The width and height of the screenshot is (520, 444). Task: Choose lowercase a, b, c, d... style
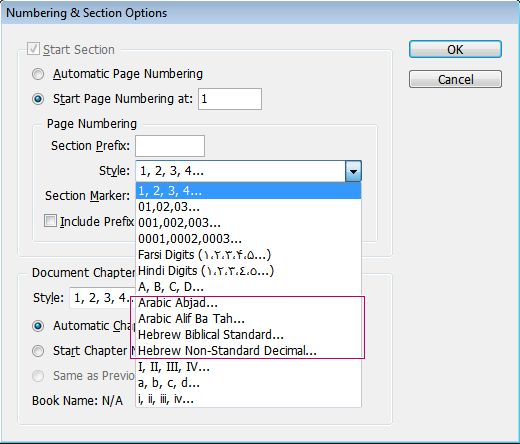click(x=248, y=383)
